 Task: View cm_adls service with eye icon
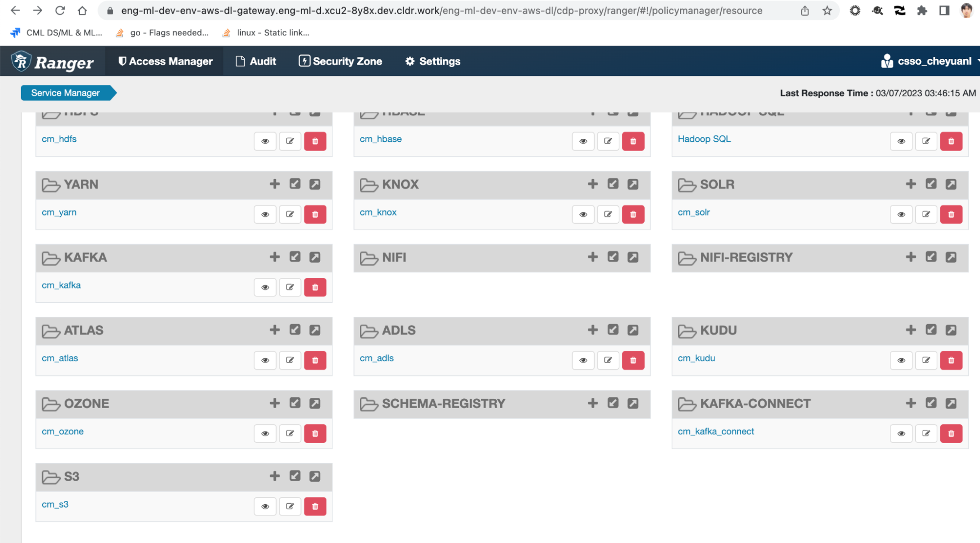pyautogui.click(x=583, y=360)
